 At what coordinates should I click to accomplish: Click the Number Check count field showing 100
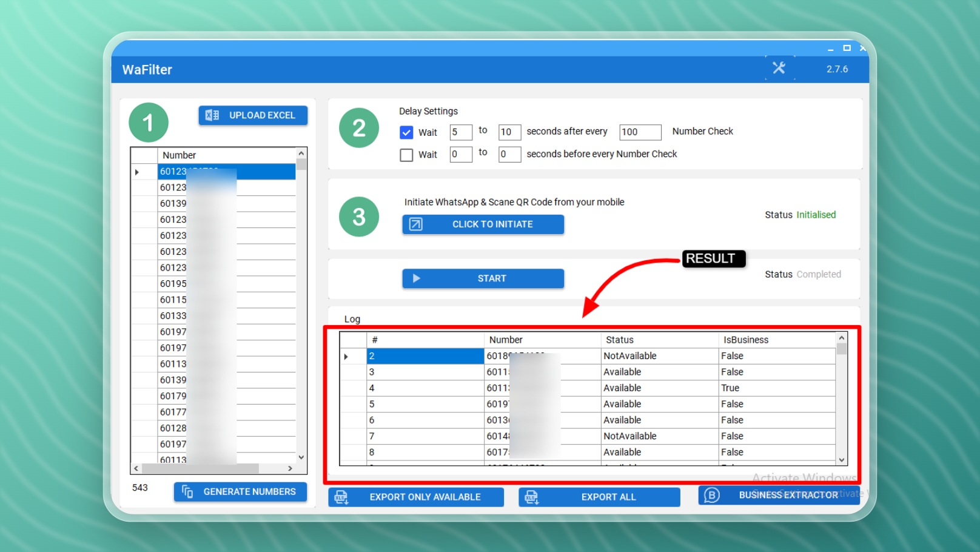coord(639,132)
